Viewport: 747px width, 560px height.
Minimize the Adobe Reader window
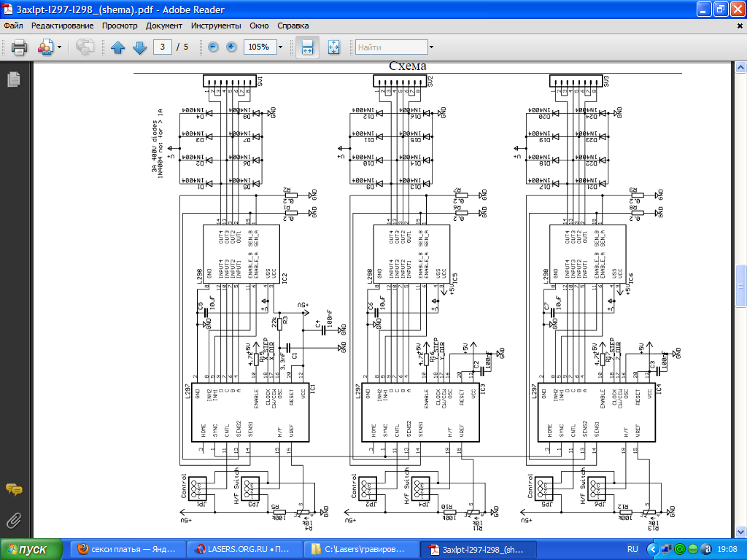[705, 9]
